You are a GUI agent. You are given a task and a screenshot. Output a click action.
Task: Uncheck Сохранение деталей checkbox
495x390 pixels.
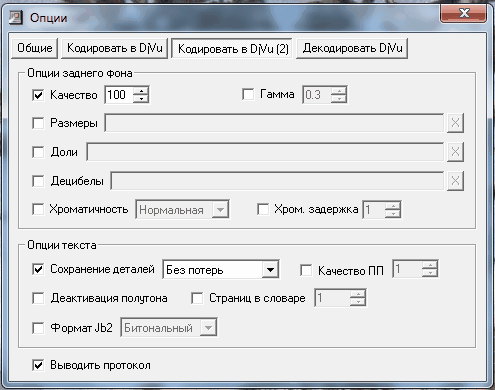(x=38, y=269)
